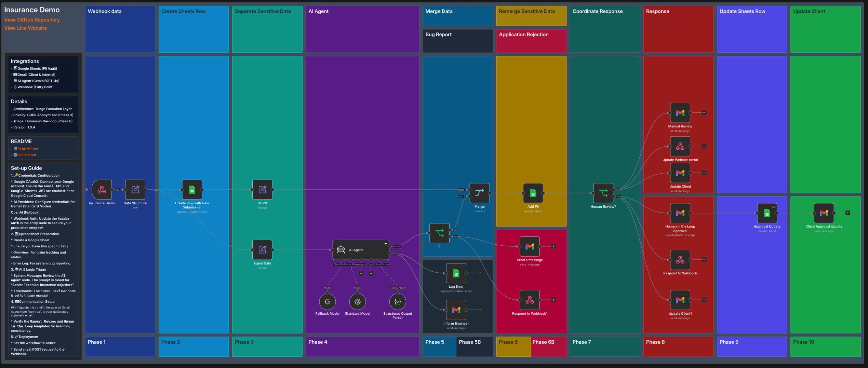Image resolution: width=868 pixels, height=368 pixels.
Task: Select the Fallback Model Google node
Action: (x=327, y=302)
